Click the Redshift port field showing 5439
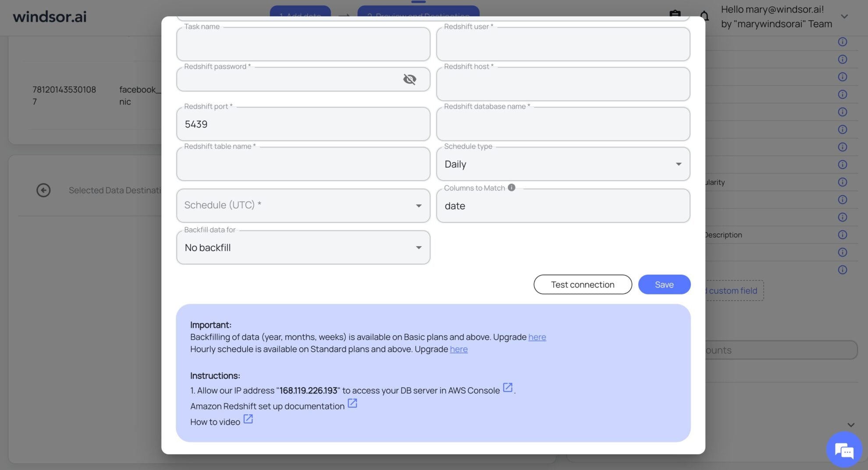This screenshot has height=470, width=868. pos(303,124)
